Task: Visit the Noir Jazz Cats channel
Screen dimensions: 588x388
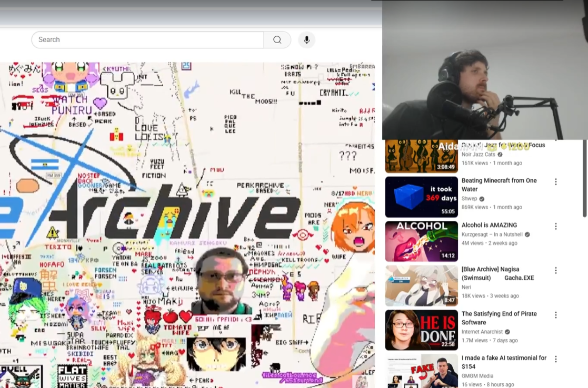Action: (x=479, y=154)
